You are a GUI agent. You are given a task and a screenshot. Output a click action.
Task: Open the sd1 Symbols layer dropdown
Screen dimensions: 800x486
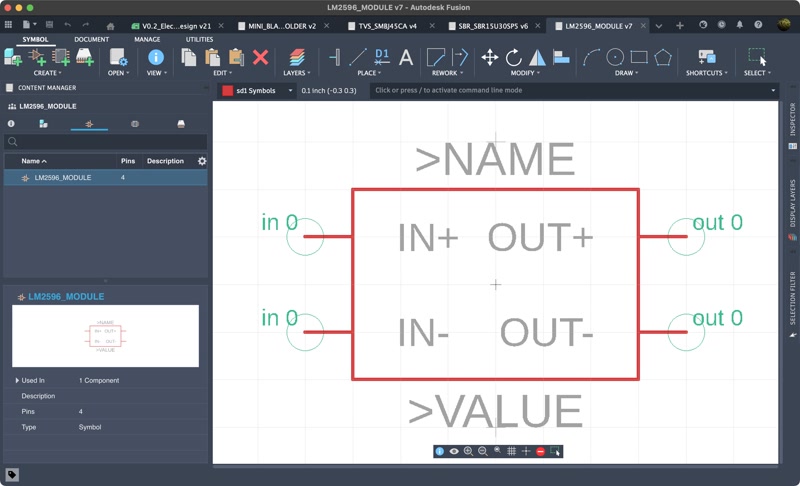coord(256,90)
